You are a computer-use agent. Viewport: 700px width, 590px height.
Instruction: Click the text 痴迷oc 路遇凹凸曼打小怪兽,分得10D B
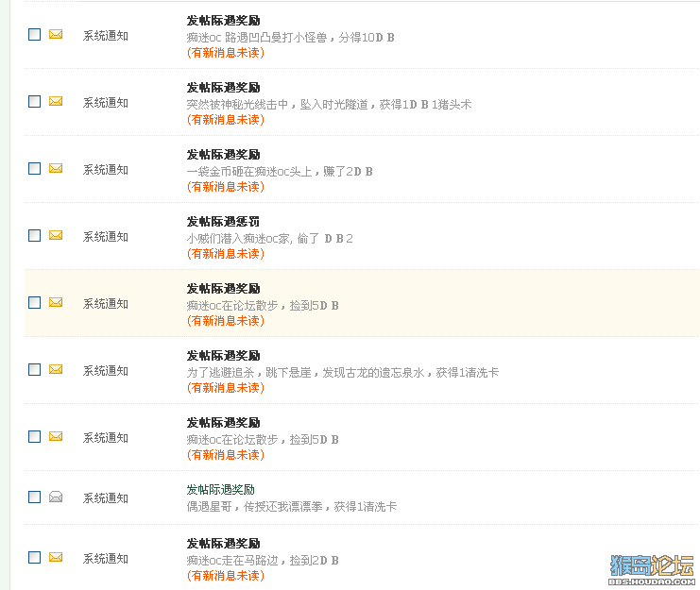click(x=290, y=38)
